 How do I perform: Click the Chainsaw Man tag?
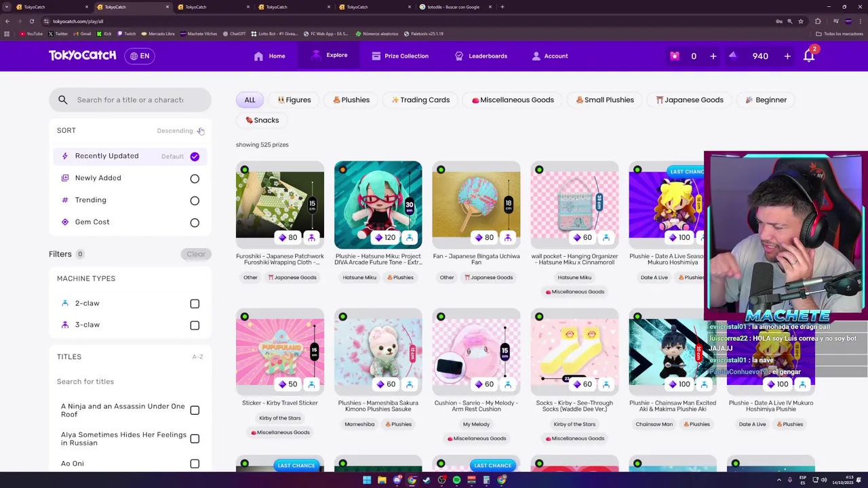654,424
